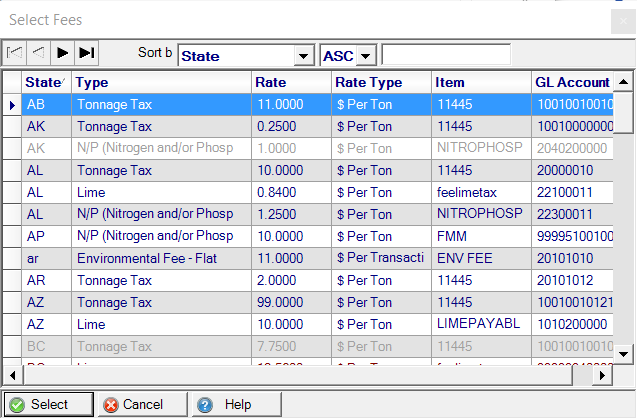Click the Rate Type column header
Image resolution: width=637 pixels, height=419 pixels.
(380, 82)
